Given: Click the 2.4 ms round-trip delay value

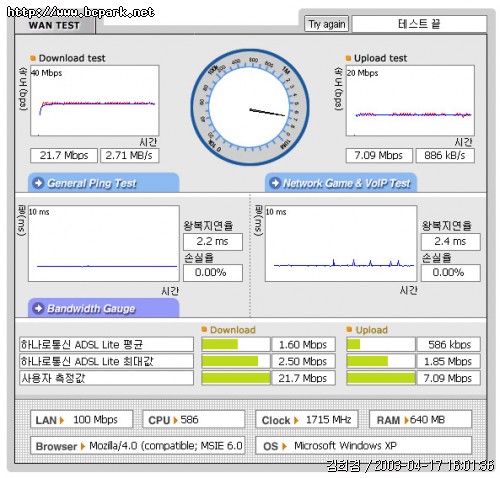Looking at the screenshot, I should [450, 242].
